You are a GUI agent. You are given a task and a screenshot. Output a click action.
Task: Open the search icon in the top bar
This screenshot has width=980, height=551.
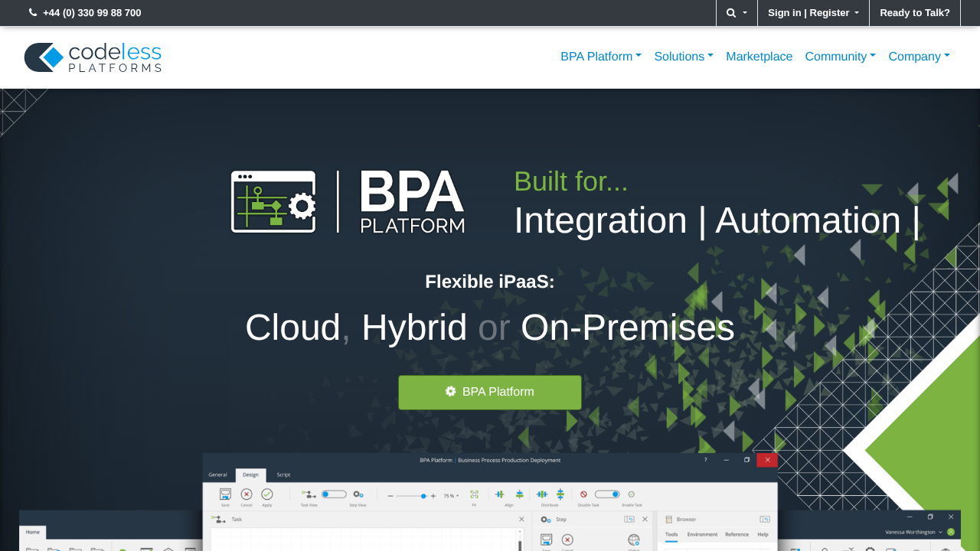[x=736, y=13]
